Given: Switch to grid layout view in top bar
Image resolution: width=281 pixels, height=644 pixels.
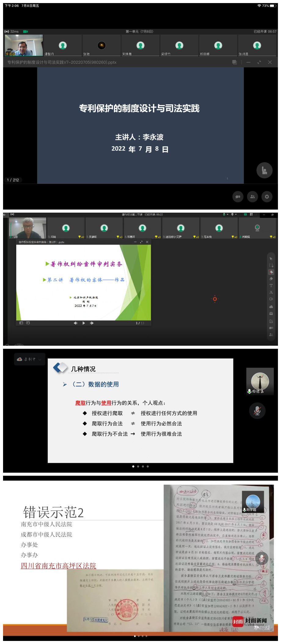Looking at the screenshot, I should point(251,214).
